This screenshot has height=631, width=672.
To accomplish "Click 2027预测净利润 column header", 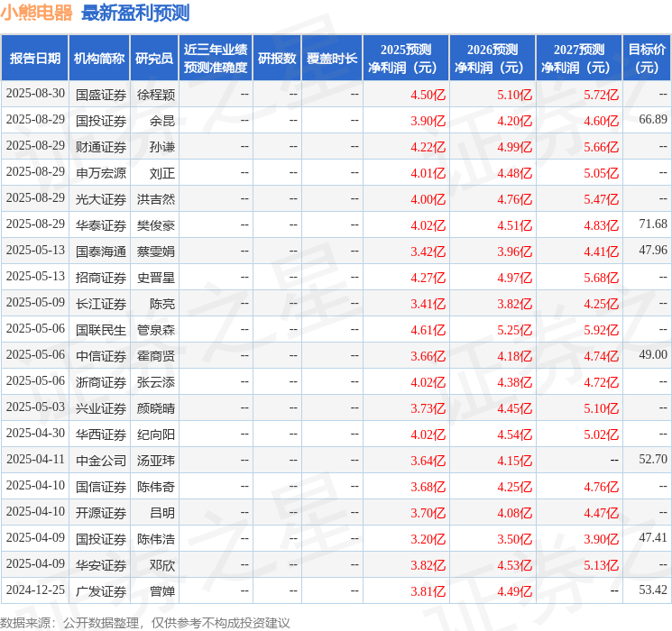I will coord(578,59).
